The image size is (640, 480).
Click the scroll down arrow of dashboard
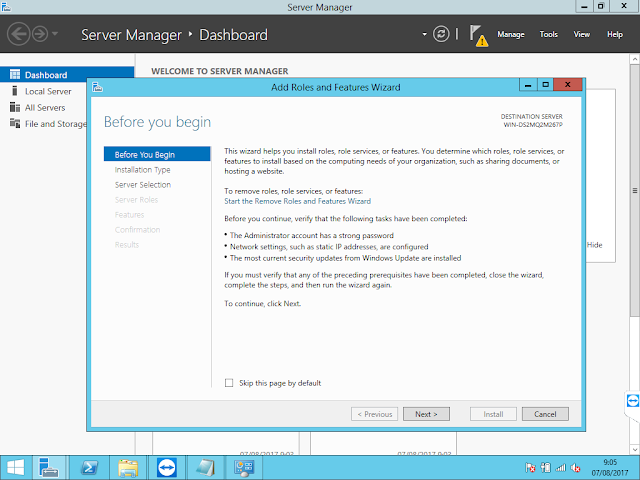point(635,449)
